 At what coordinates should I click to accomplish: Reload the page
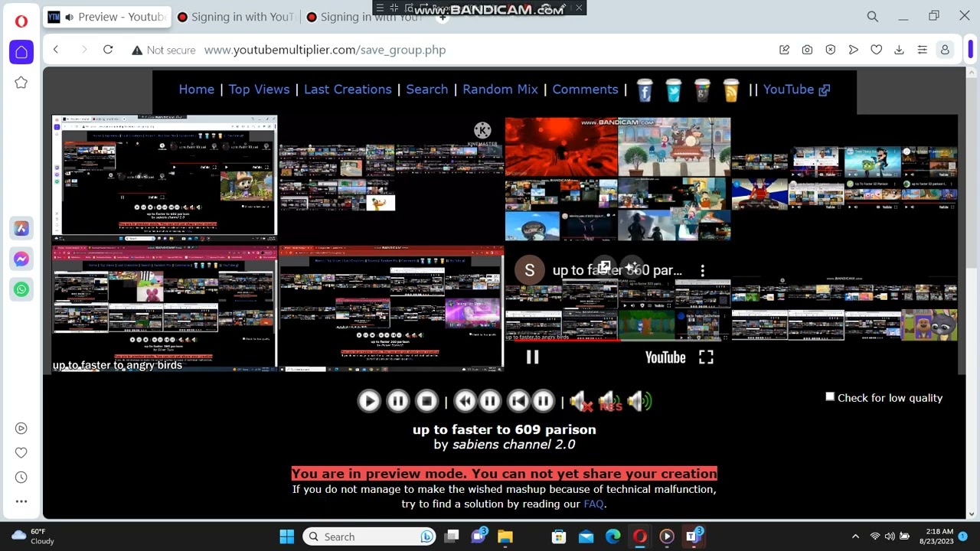tap(108, 50)
